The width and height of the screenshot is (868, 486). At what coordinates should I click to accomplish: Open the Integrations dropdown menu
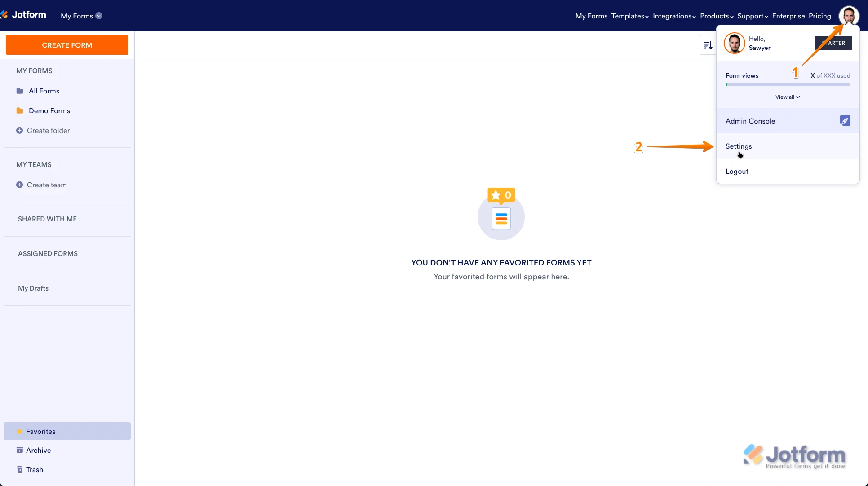click(x=674, y=16)
